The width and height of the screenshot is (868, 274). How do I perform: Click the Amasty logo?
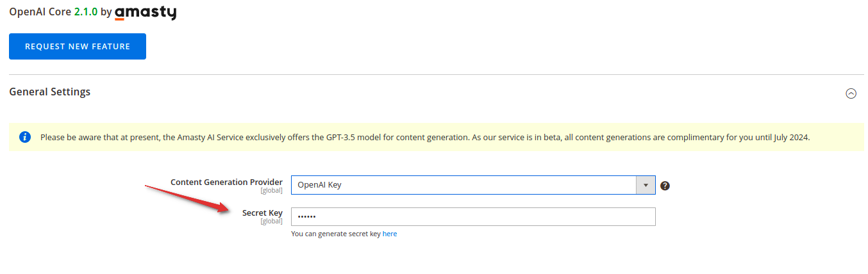point(146,12)
